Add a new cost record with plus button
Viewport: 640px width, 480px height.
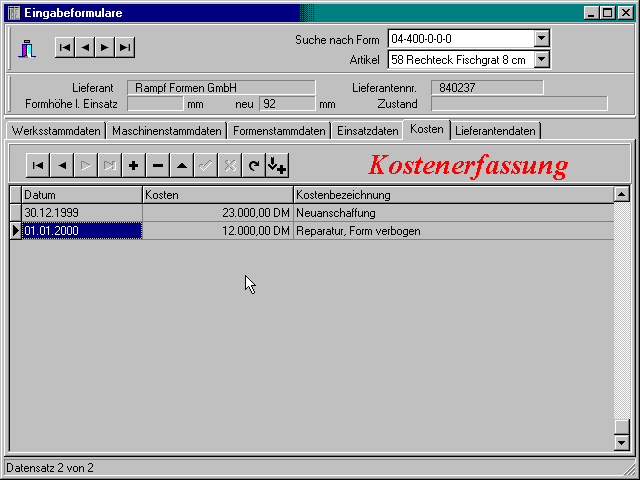pos(133,166)
